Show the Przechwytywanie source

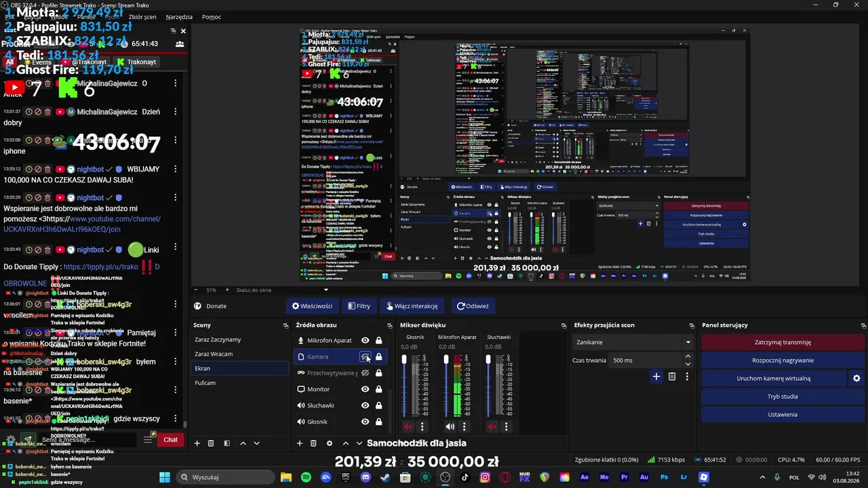point(365,373)
